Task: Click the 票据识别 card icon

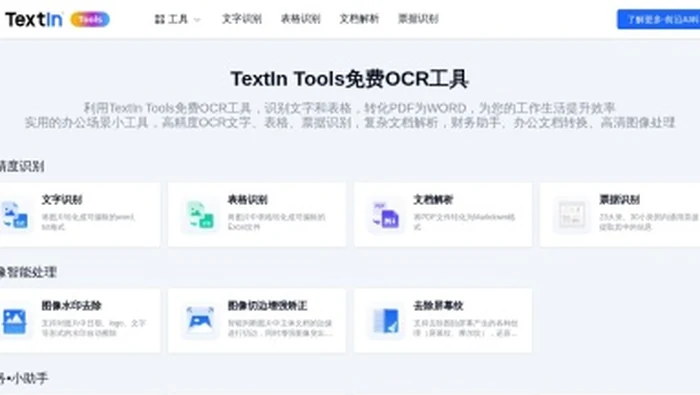Action: pyautogui.click(x=572, y=215)
